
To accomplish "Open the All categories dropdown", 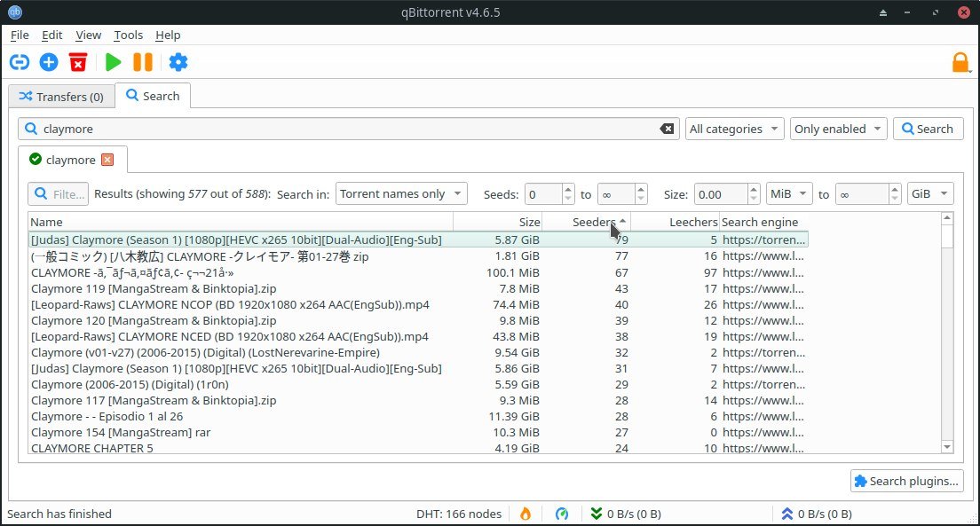I will click(x=735, y=129).
